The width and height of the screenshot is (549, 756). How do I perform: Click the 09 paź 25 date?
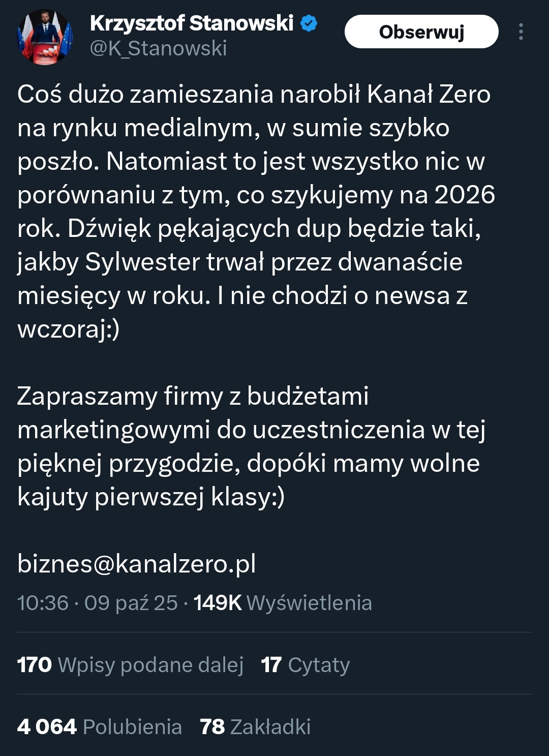point(131,603)
